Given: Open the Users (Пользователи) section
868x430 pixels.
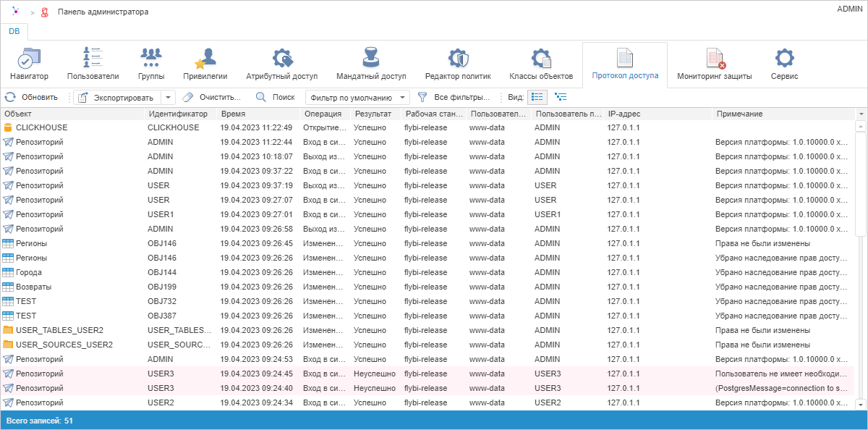Looking at the screenshot, I should coord(93,64).
